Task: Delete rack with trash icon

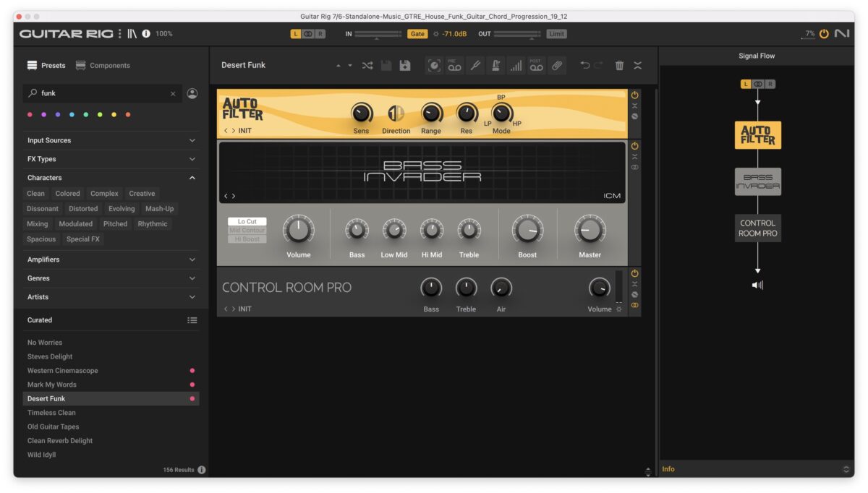Action: click(619, 65)
